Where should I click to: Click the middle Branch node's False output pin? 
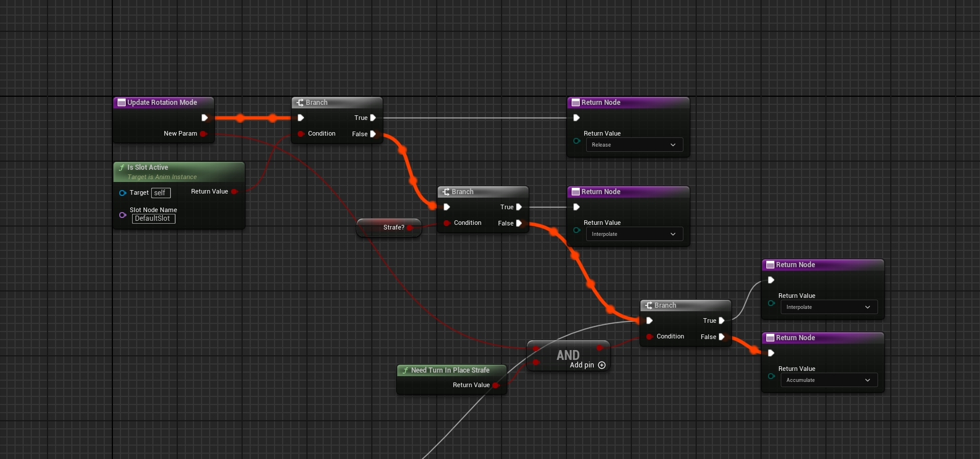(519, 223)
